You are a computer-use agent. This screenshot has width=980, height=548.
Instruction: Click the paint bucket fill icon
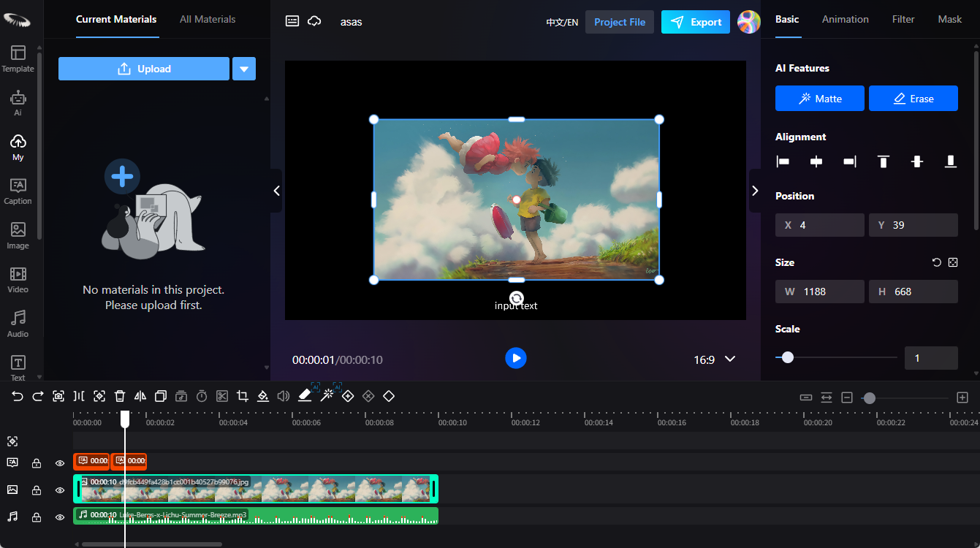click(x=263, y=396)
